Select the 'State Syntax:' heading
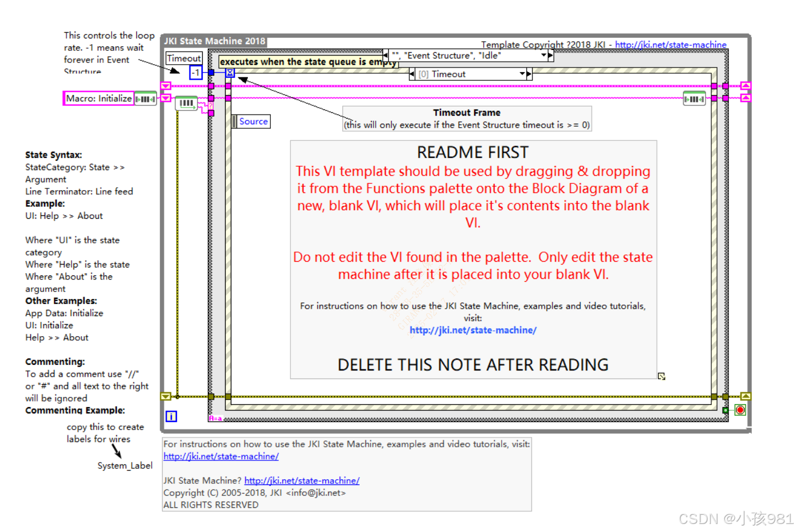Viewport: 796px width, 532px height. 54,155
